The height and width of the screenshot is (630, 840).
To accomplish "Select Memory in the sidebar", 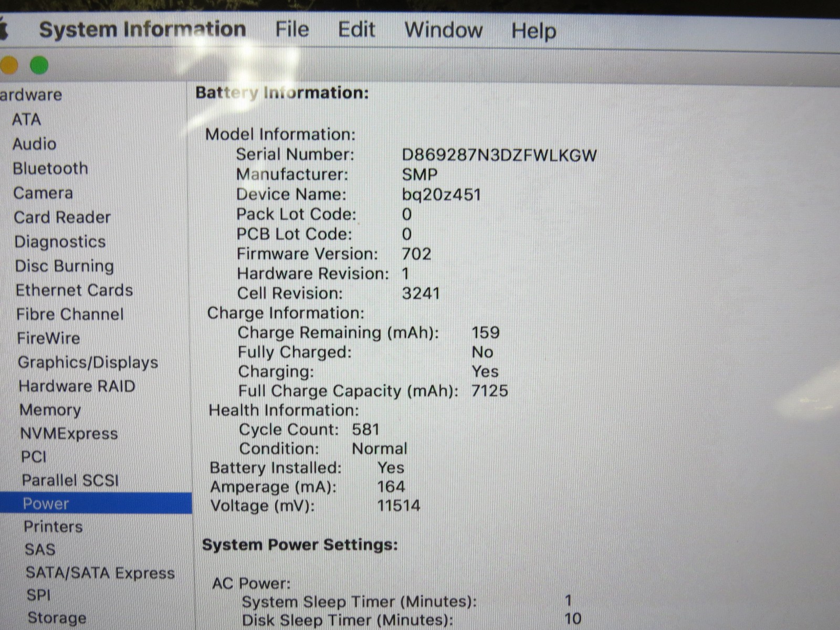I will coord(50,409).
